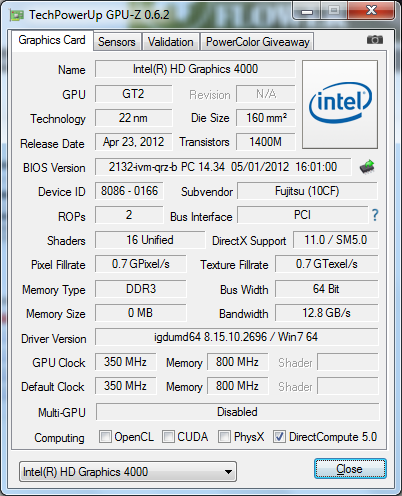
Task: Click the Transistors value 1400M
Action: click(x=266, y=142)
